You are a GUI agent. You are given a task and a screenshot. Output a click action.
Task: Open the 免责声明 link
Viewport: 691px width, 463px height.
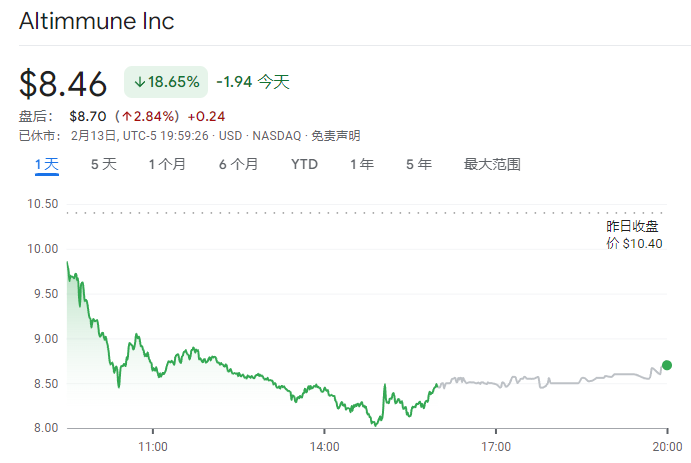336,135
